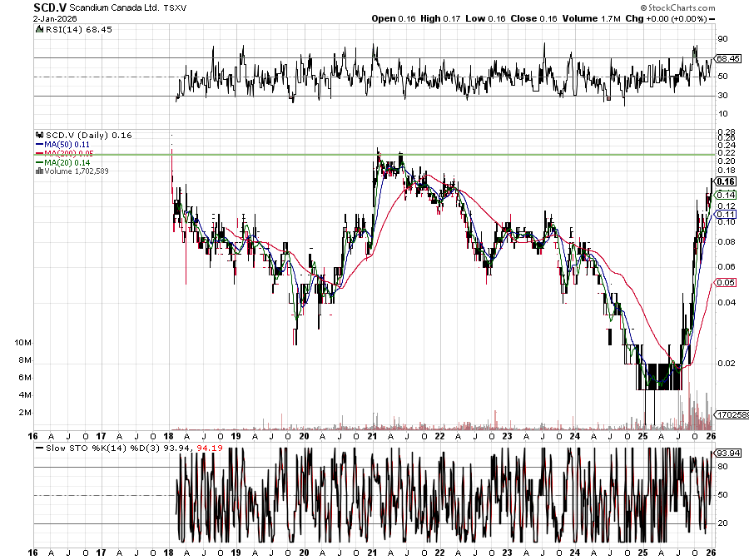Click the MA(50) 0.11 legend text
The width and height of the screenshot is (749, 560).
click(x=67, y=144)
